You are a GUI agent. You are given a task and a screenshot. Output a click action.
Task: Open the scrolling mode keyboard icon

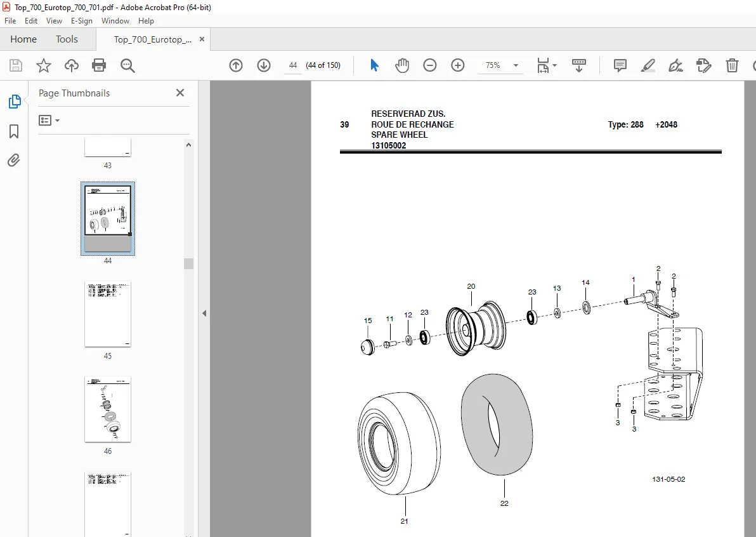[578, 65]
